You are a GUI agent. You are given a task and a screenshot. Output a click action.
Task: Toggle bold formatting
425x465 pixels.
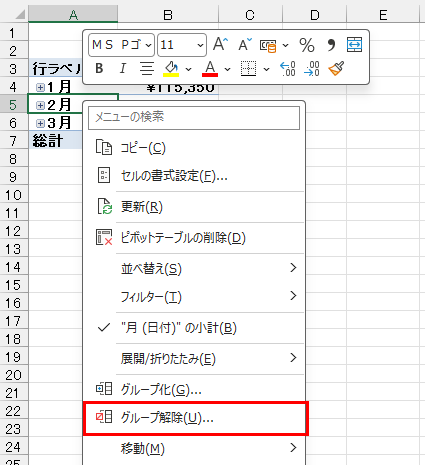tap(99, 68)
